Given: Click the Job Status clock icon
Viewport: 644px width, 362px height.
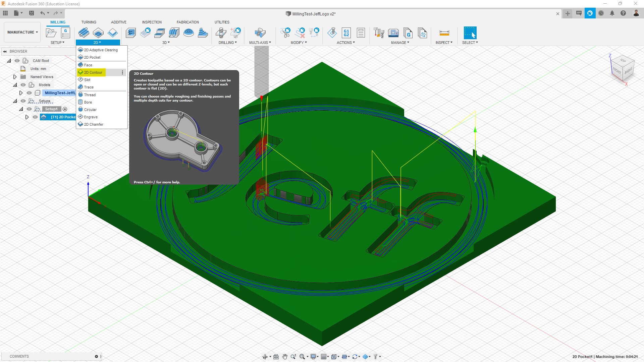Looking at the screenshot, I should [601, 13].
